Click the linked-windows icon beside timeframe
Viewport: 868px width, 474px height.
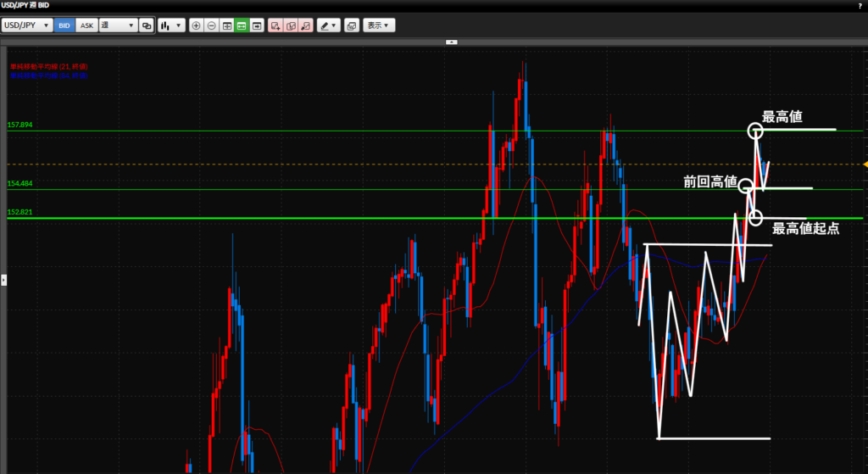[x=147, y=25]
